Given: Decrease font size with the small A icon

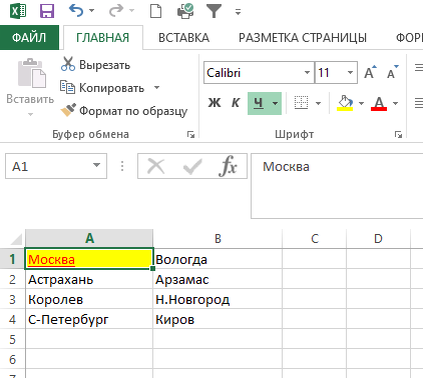Looking at the screenshot, I should tap(392, 72).
